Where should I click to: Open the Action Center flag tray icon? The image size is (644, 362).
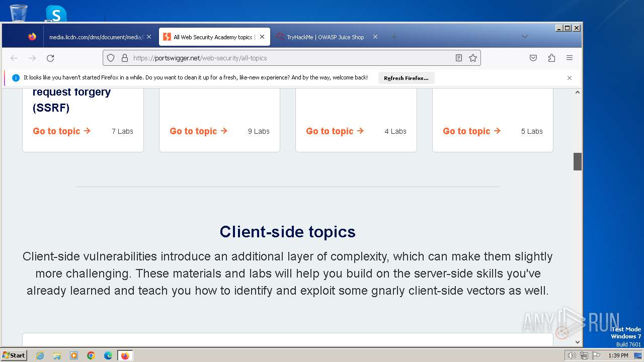[596, 355]
